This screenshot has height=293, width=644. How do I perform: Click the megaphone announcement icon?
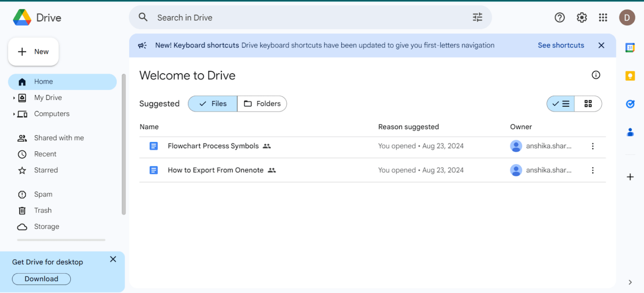(143, 45)
